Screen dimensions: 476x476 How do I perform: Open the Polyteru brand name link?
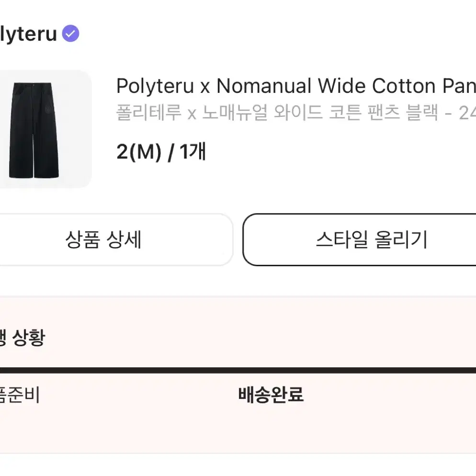(28, 34)
